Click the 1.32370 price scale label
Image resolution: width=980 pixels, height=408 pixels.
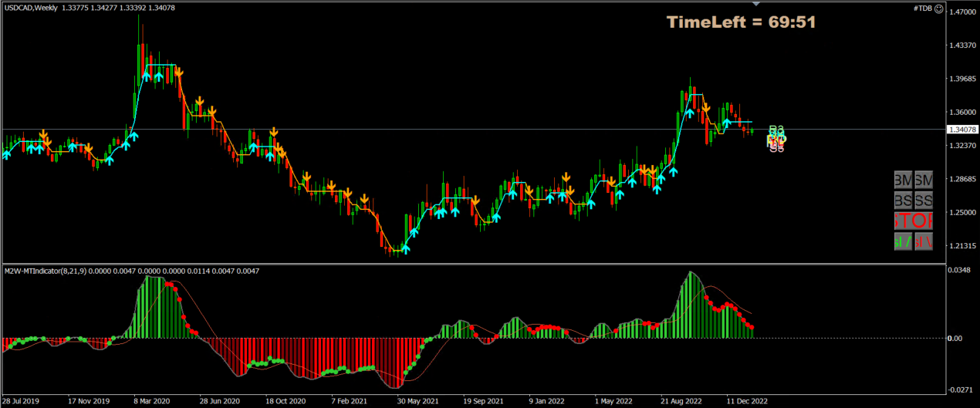click(963, 146)
